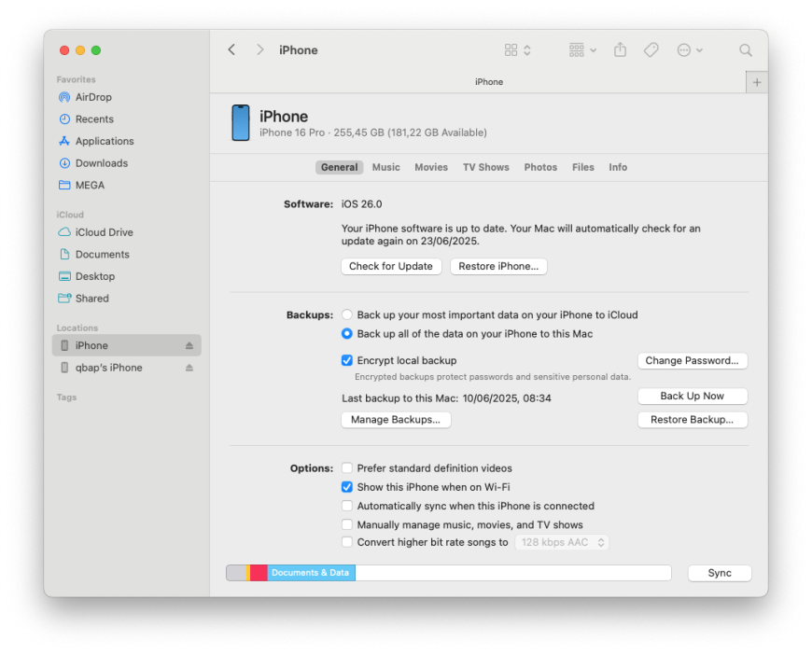Enable Convert higher bit rate songs checkbox
812x655 pixels.
pyautogui.click(x=347, y=542)
